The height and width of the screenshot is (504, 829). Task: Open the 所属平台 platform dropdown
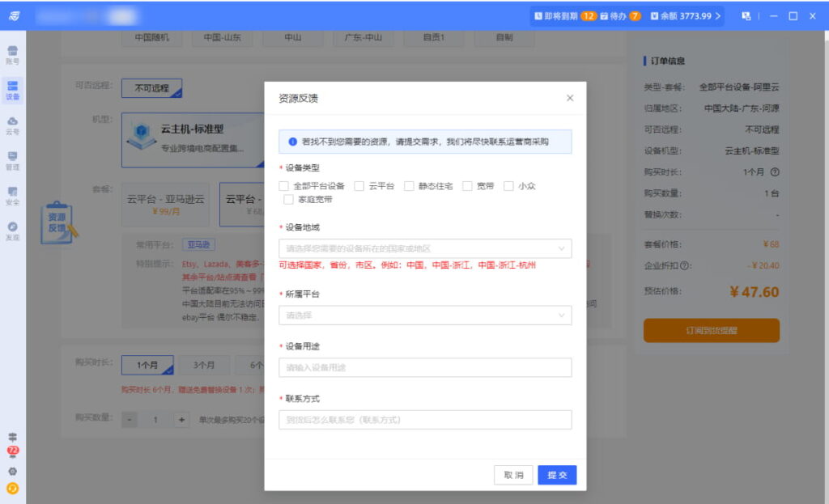click(425, 316)
